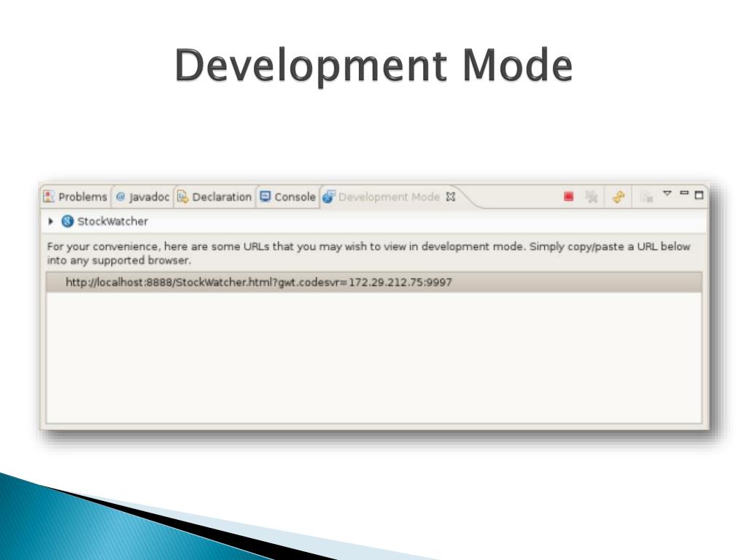Open the Javadoc tab
The width and height of the screenshot is (747, 560).
(x=142, y=197)
